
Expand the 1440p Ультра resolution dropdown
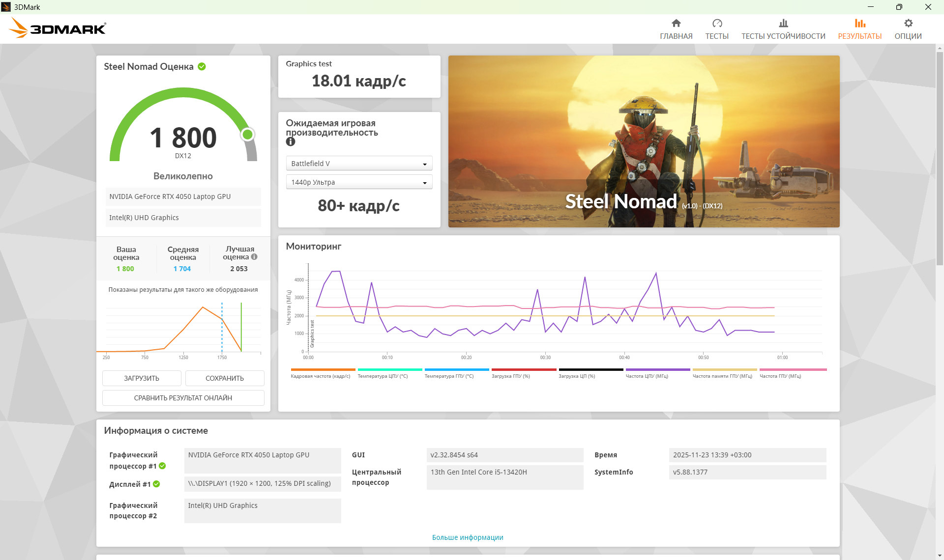(x=359, y=182)
